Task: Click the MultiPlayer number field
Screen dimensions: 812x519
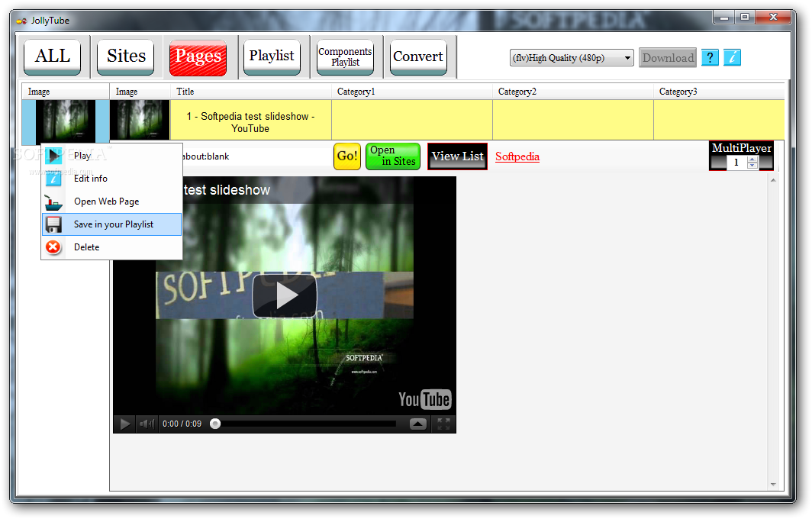Action: [x=736, y=162]
